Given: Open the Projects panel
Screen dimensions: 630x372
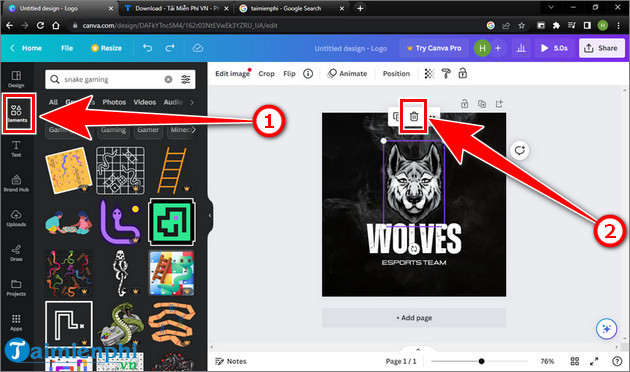Looking at the screenshot, I should (16, 288).
